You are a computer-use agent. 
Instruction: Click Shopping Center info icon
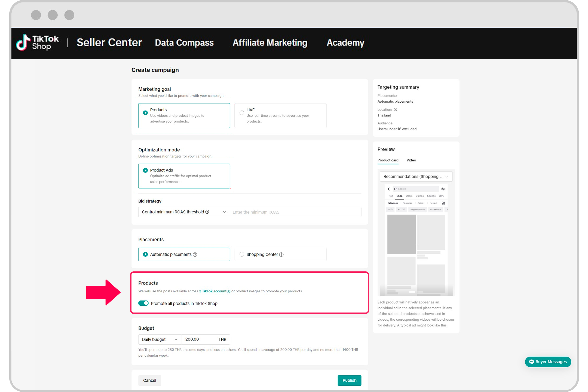[x=281, y=255]
